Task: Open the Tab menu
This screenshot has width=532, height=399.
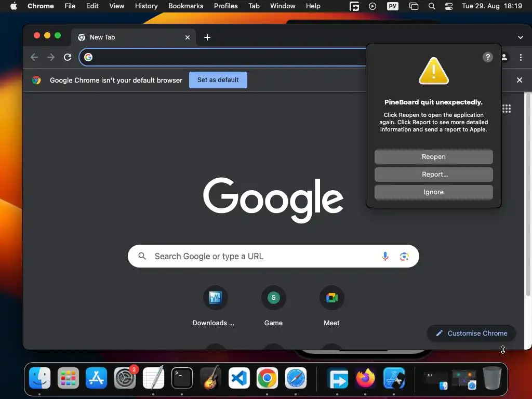Action: (x=254, y=6)
